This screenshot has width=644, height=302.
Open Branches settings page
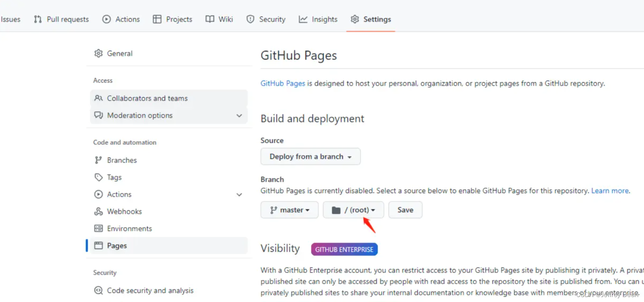coord(169,160)
